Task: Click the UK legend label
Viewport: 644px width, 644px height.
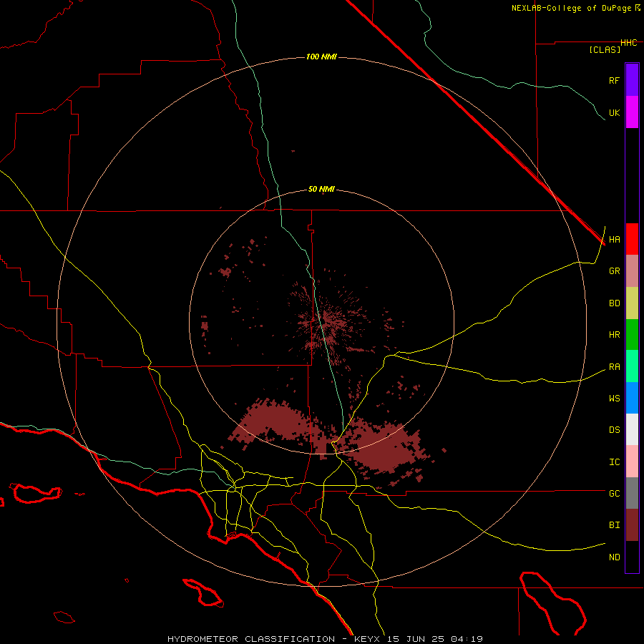Action: coord(614,113)
